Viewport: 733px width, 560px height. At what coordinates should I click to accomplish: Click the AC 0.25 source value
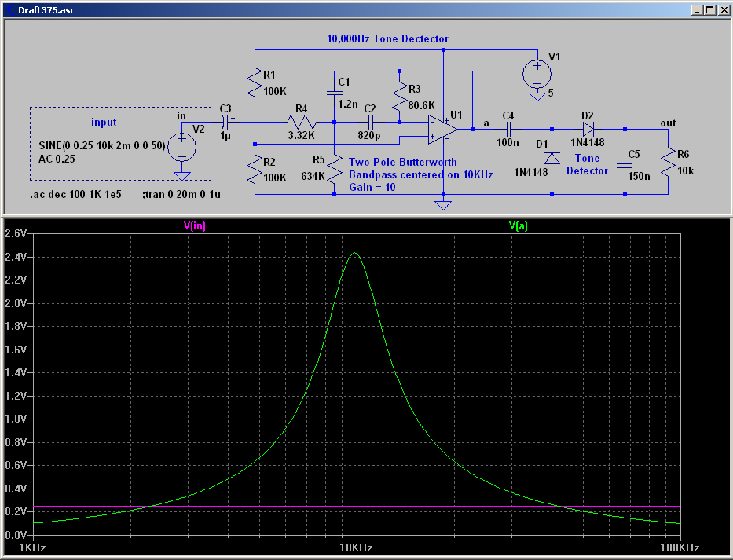[57, 159]
